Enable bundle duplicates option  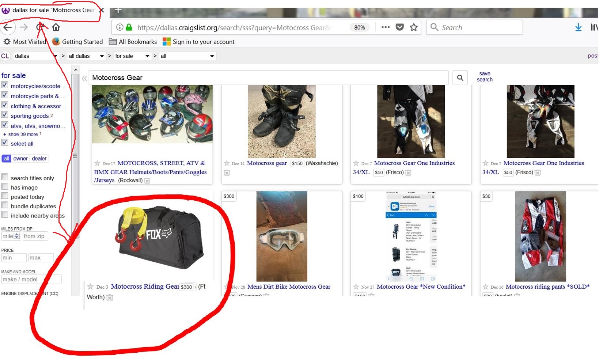click(x=5, y=205)
